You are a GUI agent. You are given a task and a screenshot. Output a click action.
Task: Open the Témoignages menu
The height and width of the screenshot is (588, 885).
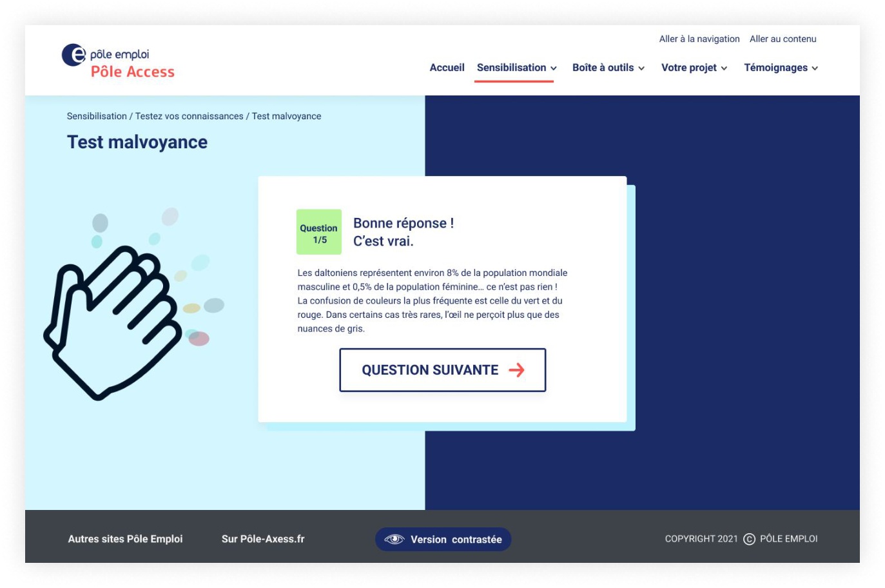[775, 68]
